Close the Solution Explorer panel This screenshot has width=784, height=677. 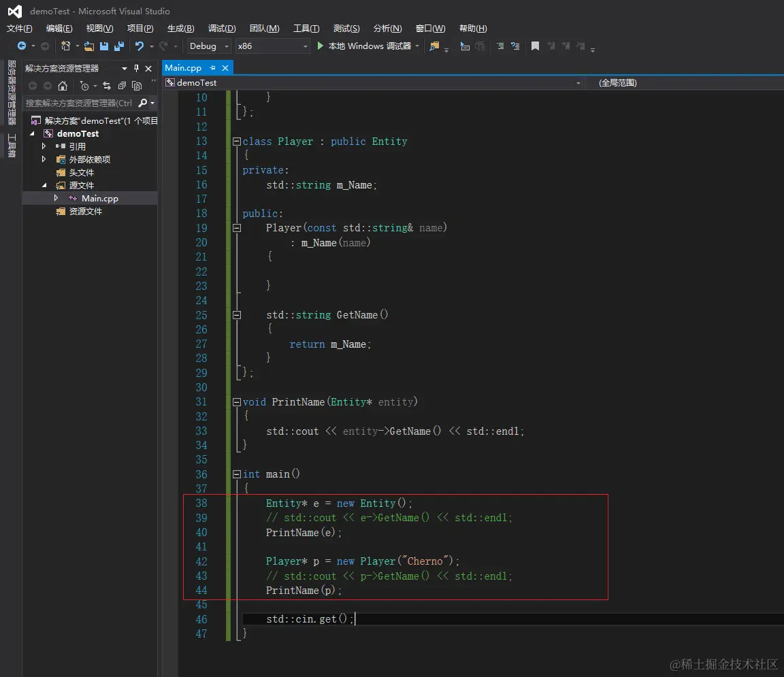[148, 69]
